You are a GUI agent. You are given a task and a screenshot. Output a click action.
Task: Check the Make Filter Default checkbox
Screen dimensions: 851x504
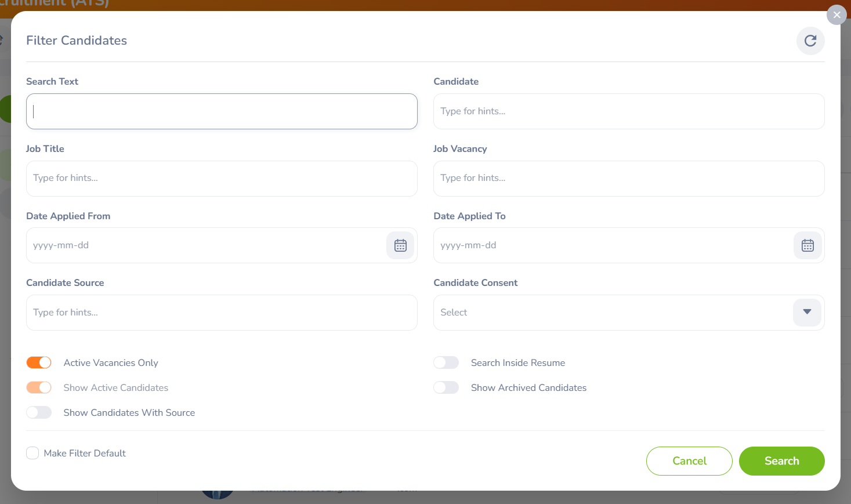coord(32,453)
